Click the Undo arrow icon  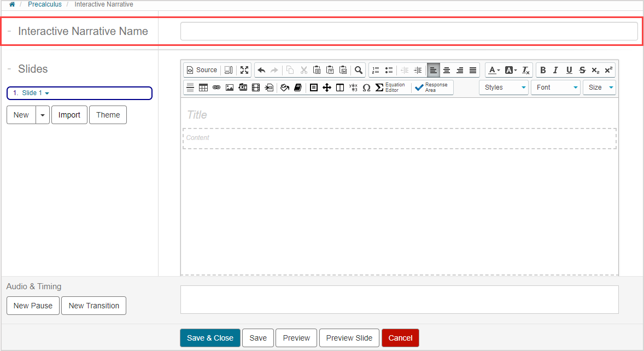tap(261, 70)
